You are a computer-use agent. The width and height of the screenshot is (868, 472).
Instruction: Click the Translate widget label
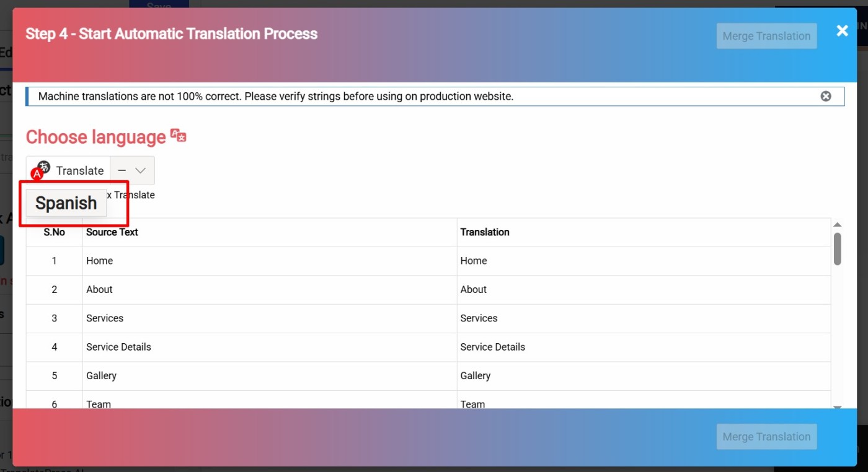(x=79, y=170)
